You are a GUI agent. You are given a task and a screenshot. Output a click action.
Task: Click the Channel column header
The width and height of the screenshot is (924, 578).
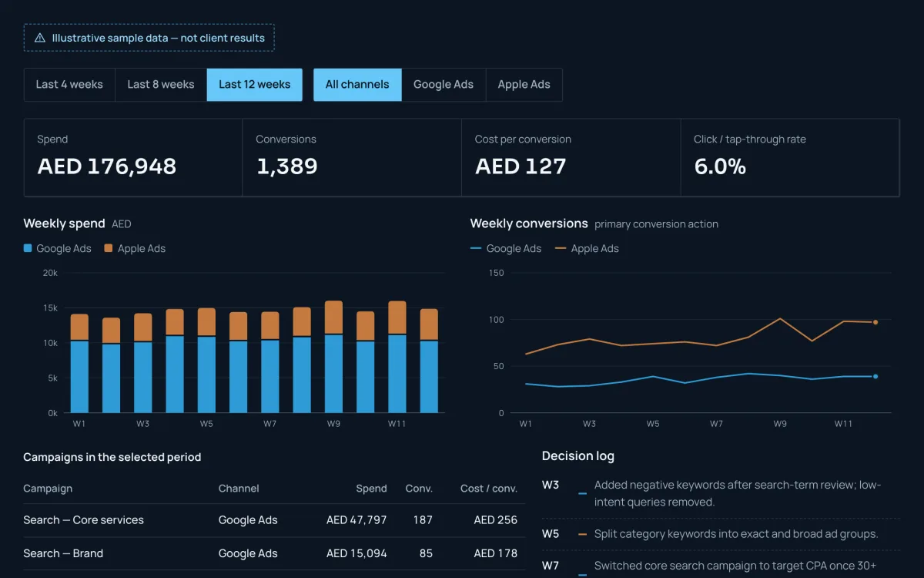click(x=239, y=489)
